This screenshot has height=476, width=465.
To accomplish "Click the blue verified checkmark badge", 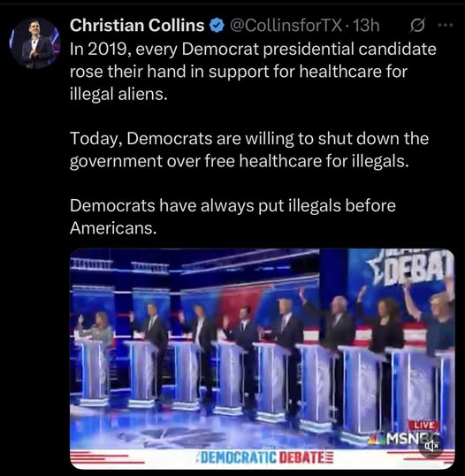I will pos(217,26).
